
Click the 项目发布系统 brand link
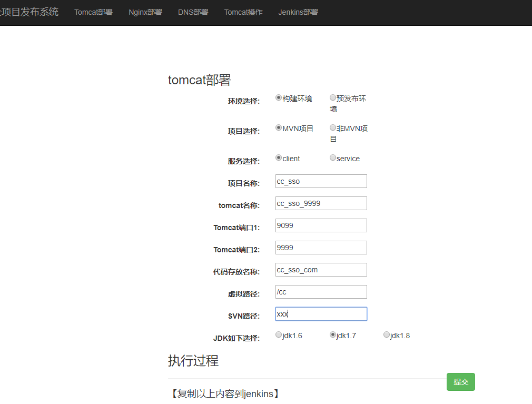[29, 12]
